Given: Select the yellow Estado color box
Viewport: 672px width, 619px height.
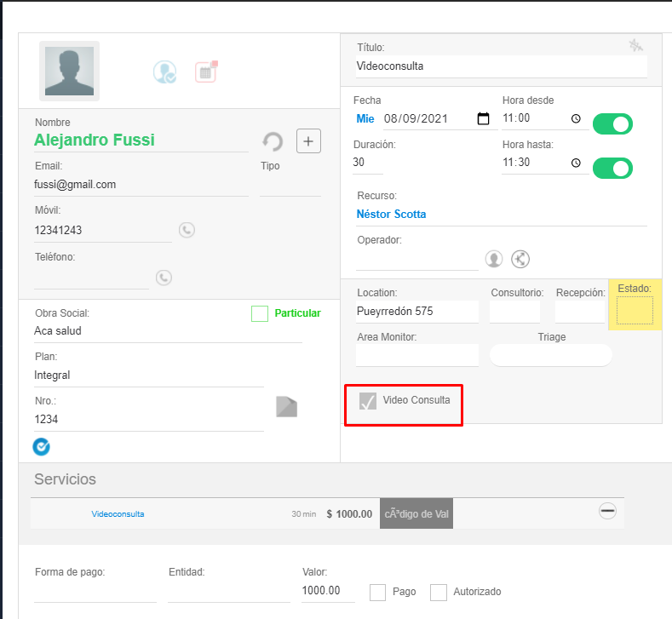Looking at the screenshot, I should click(x=635, y=311).
